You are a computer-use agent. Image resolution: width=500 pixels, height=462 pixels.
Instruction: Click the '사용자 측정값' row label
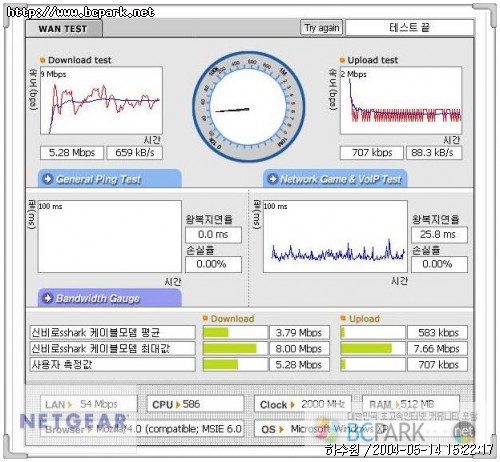click(112, 364)
